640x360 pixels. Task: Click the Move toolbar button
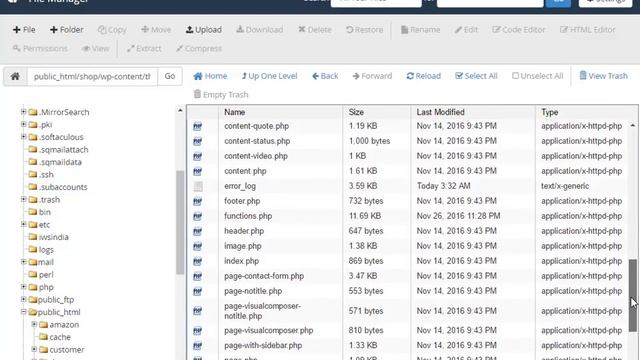point(156,30)
